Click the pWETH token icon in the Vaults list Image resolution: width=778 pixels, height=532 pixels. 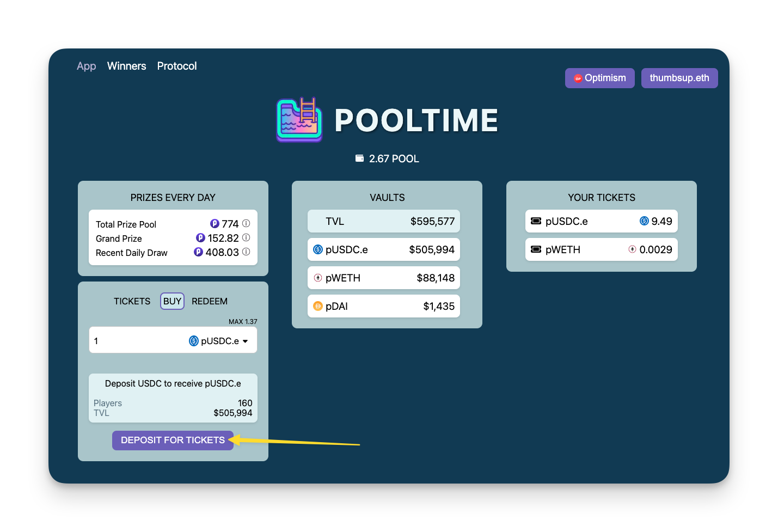[x=318, y=278]
